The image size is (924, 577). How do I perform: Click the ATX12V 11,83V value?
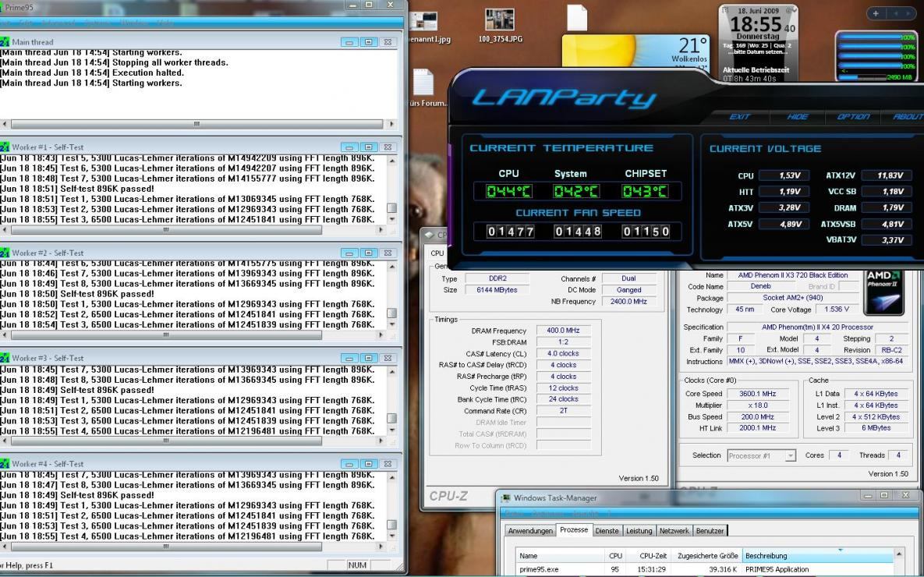point(886,175)
